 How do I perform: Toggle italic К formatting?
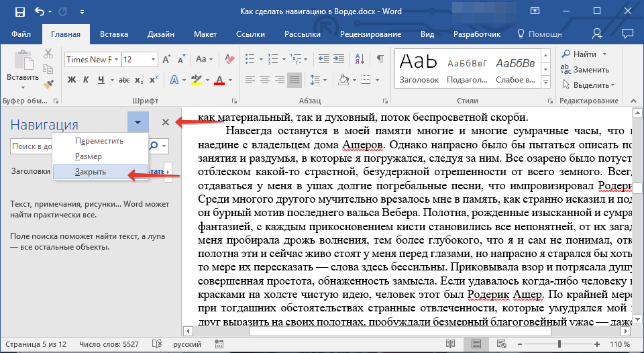pyautogui.click(x=86, y=80)
